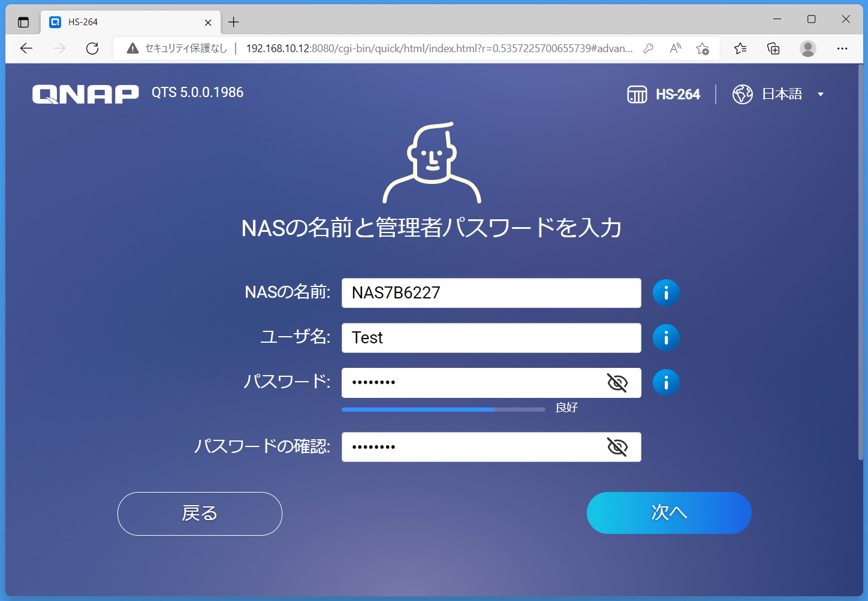Click the password strength bar
This screenshot has height=601, width=868.
pos(443,409)
